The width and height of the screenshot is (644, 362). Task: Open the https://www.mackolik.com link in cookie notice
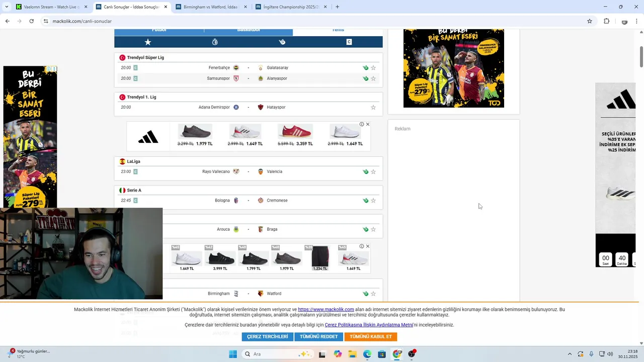click(326, 310)
